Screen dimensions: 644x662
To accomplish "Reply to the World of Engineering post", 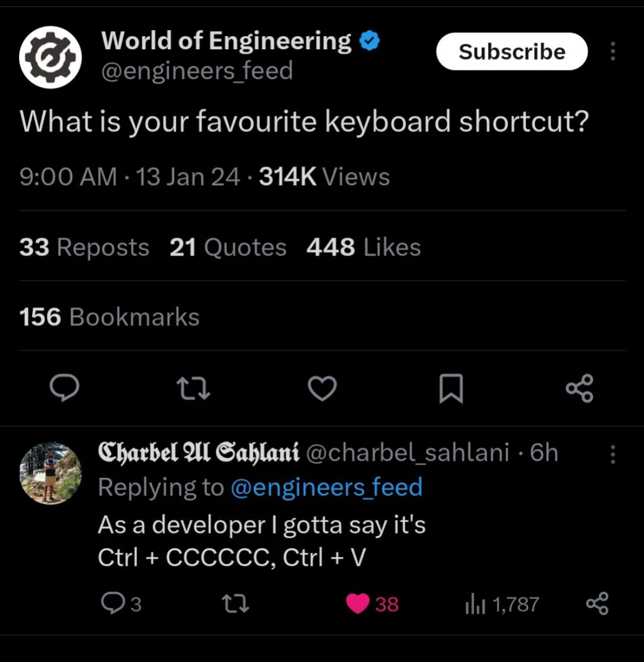I will pos(64,388).
